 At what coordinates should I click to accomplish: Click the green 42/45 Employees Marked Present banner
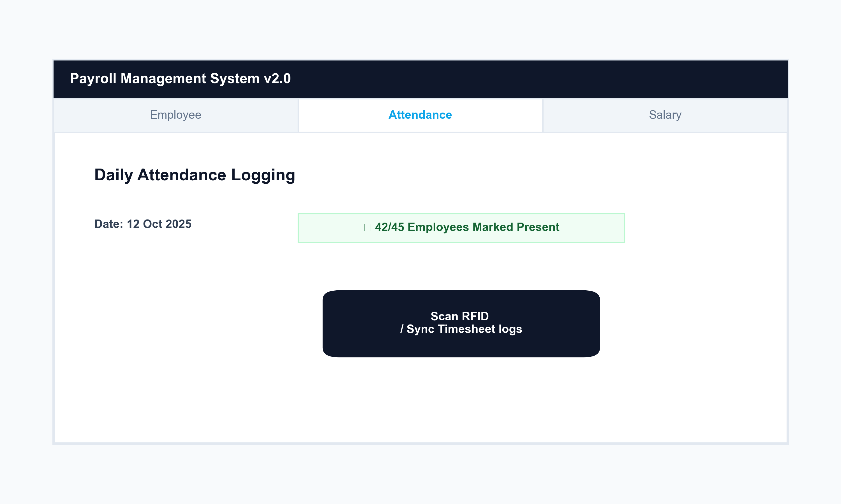click(461, 228)
